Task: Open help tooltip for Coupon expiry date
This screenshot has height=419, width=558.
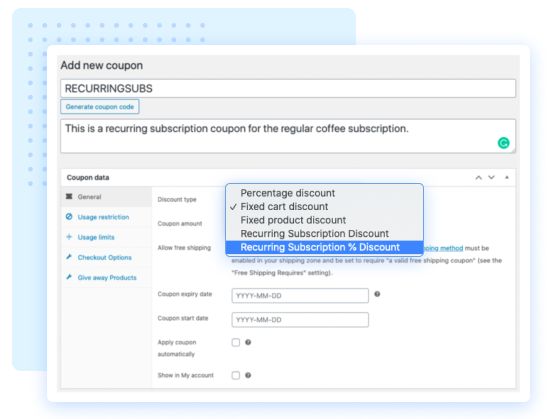Action: tap(377, 294)
